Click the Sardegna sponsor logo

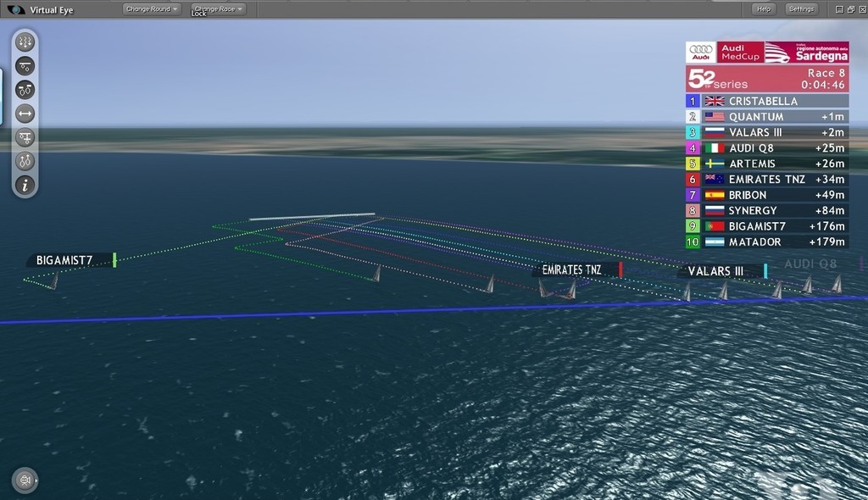pos(807,52)
